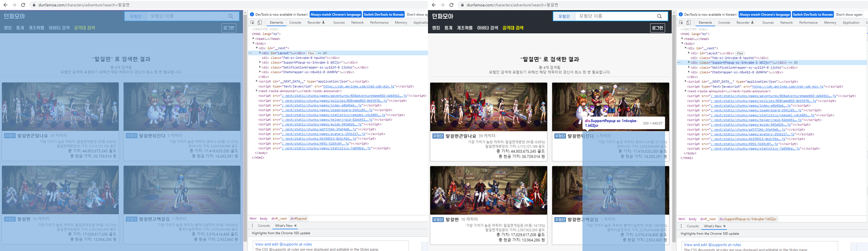Image resolution: width=868 pixels, height=251 pixels.
Task: Reload the page in the left browser window
Action: coord(23,5)
